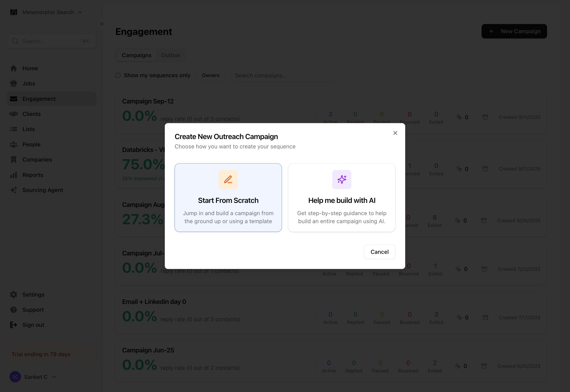Open the Owners filter dropdown
This screenshot has height=392, width=570.
coord(210,75)
